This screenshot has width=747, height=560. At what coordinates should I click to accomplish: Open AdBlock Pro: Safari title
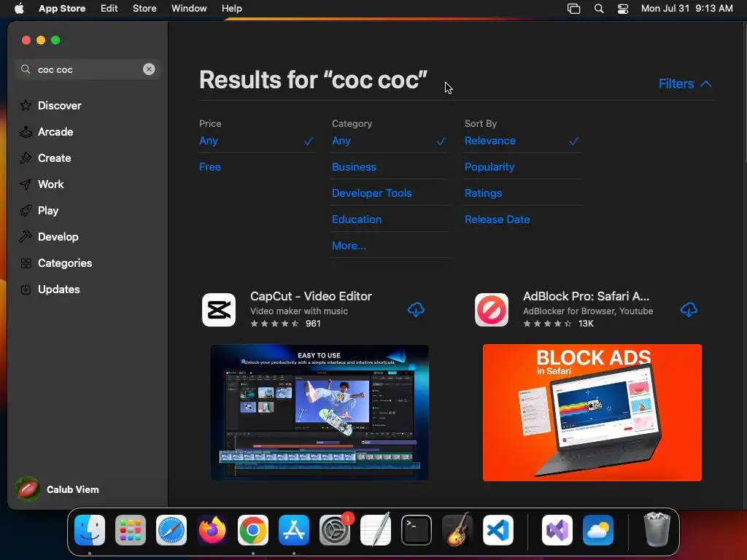click(586, 296)
